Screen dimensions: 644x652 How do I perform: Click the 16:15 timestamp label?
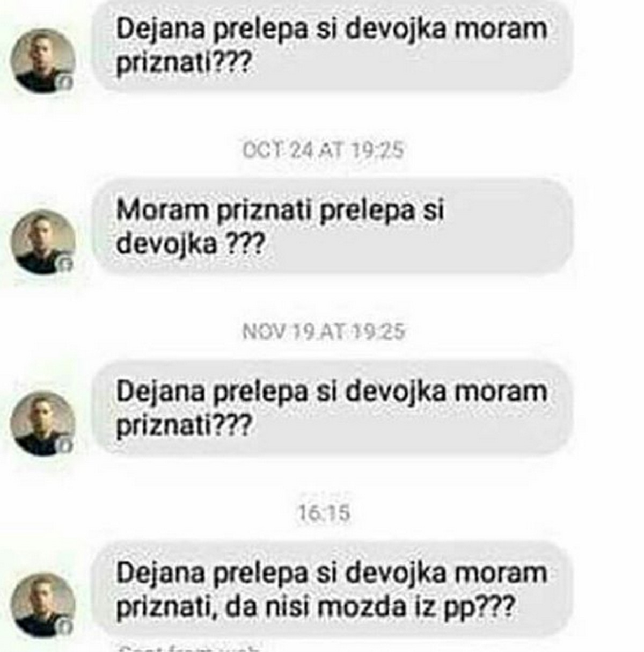(324, 513)
